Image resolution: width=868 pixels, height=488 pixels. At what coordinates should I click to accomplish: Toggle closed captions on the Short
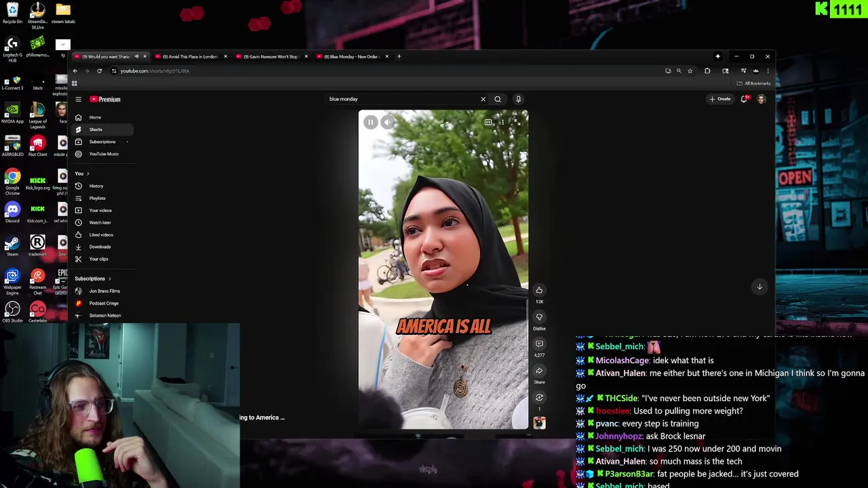tap(488, 122)
